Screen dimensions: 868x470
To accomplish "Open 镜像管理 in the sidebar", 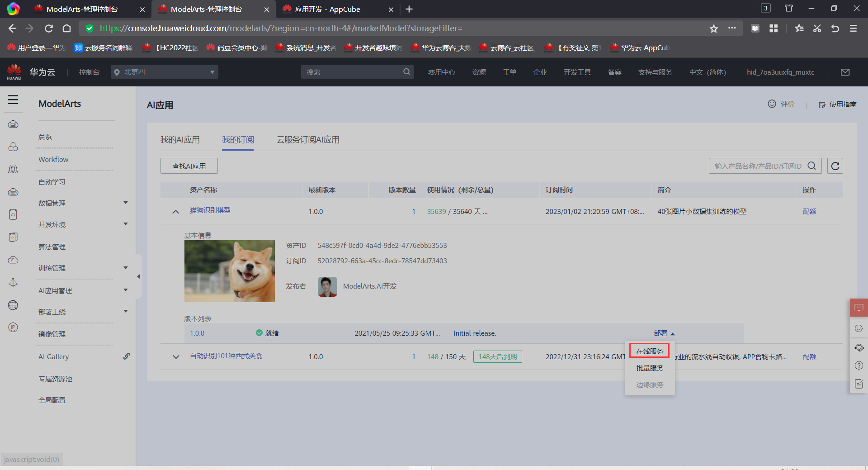I will pos(52,334).
